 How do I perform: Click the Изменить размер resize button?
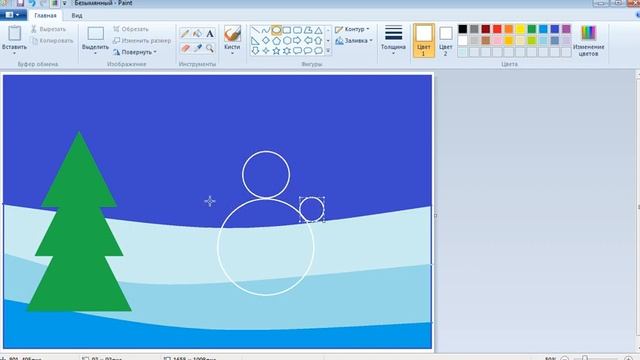coord(142,41)
